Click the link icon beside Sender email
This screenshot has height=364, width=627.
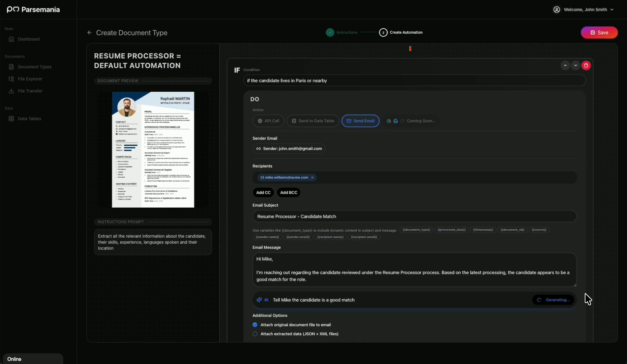click(258, 149)
